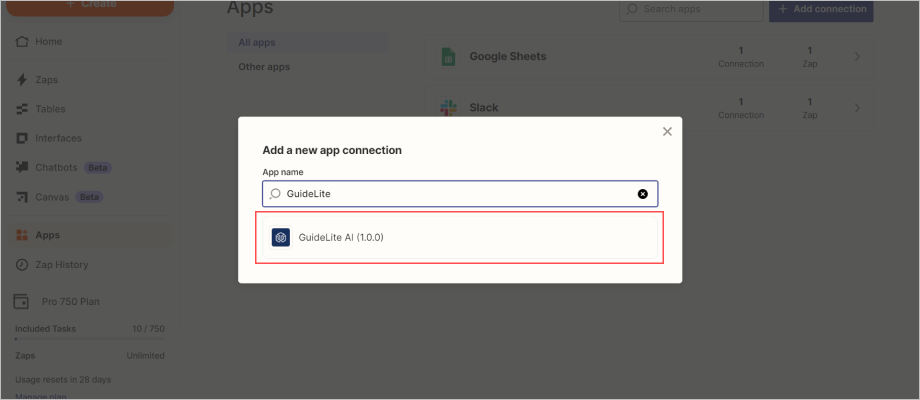Click the Pro 750 Plan wallet icon
Viewport: 920px width, 400px height.
22,302
